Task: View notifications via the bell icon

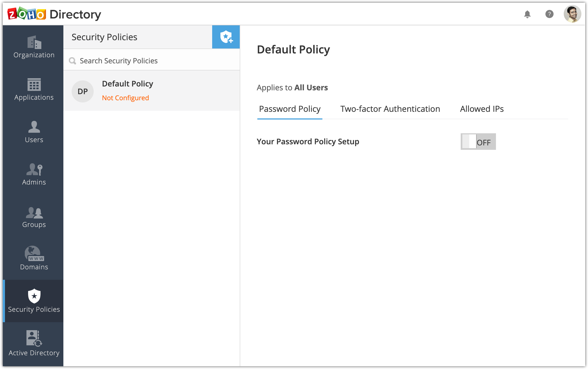Action: click(527, 14)
